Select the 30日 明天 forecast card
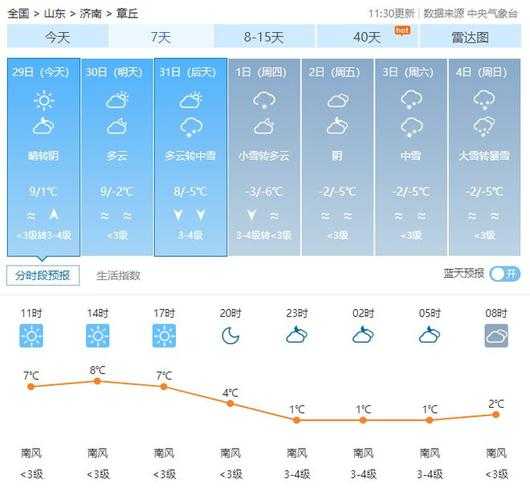Viewport: 530px width, 500px height. pos(117,157)
